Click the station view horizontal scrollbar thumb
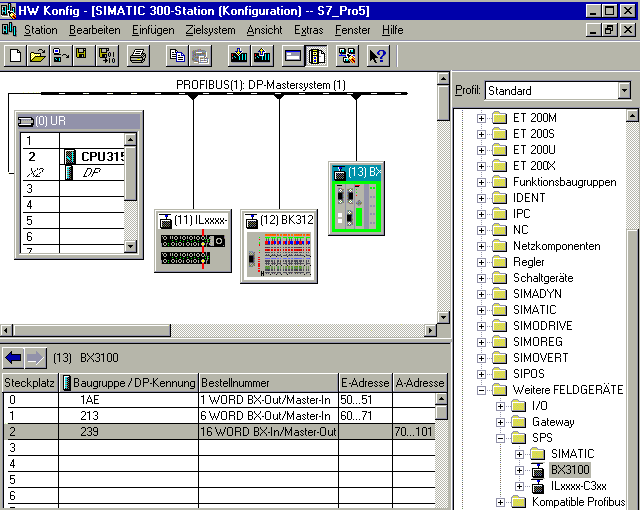 pos(92,330)
